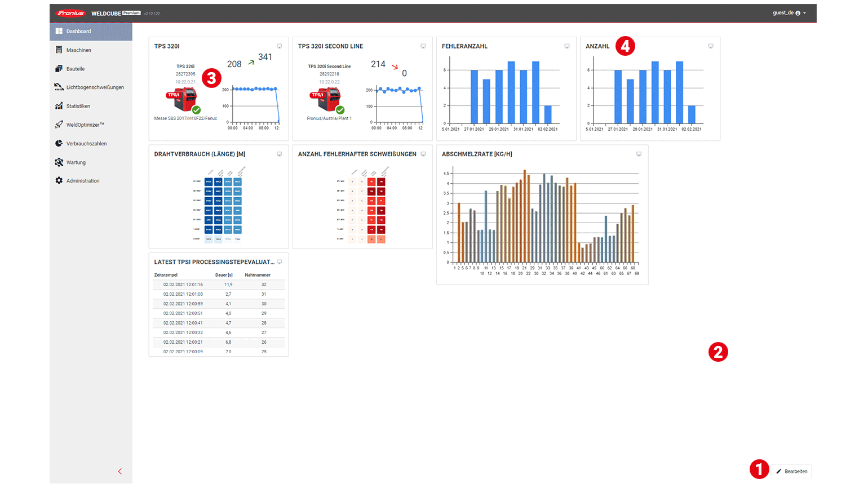Click the WeldOptimizer rocket icon

59,125
